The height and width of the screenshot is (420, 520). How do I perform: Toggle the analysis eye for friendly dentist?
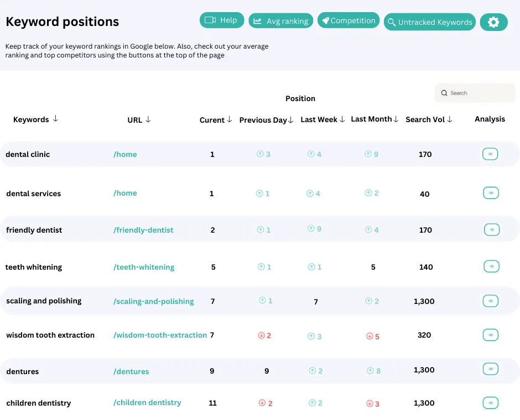pyautogui.click(x=491, y=229)
